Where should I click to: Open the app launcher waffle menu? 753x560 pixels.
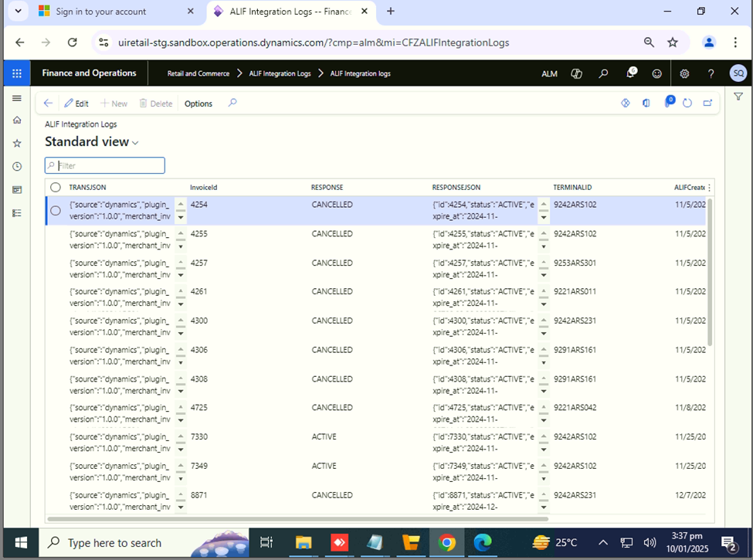click(17, 73)
